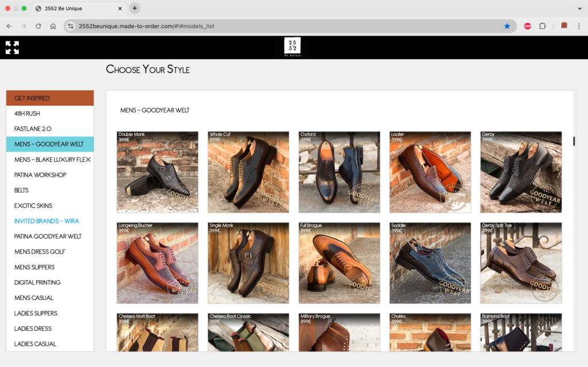Reload the page with the refresh icon
Viewport: 588px width, 367px height.
38,26
